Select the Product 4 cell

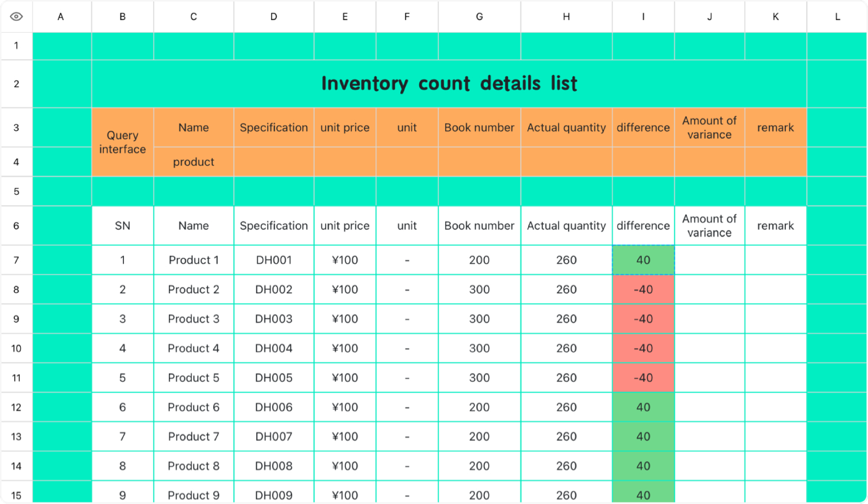194,348
